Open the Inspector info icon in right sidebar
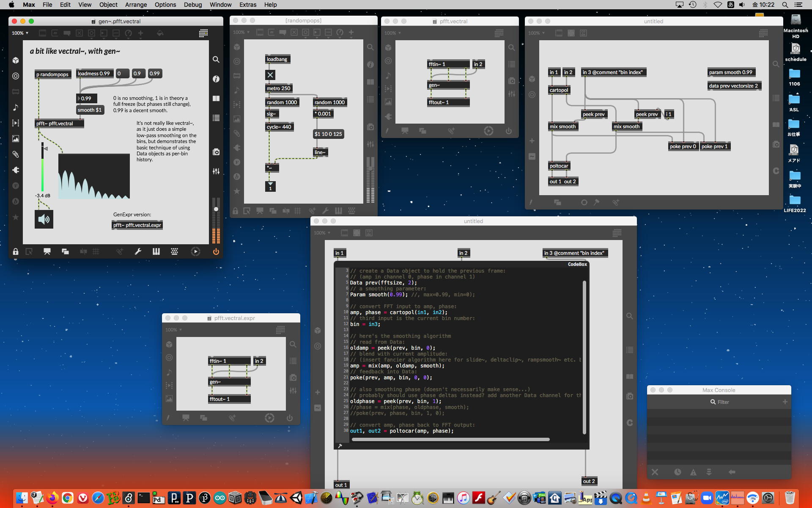Screen dimensions: 812x508 tap(216, 79)
